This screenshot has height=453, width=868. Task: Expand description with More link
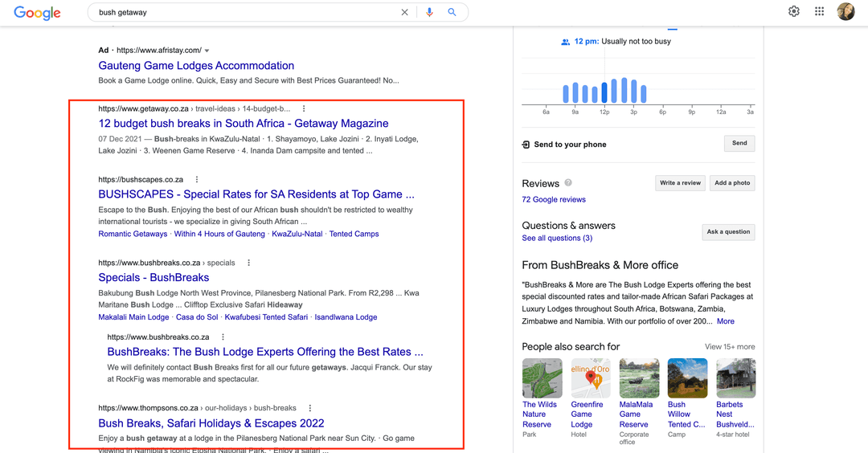(726, 321)
